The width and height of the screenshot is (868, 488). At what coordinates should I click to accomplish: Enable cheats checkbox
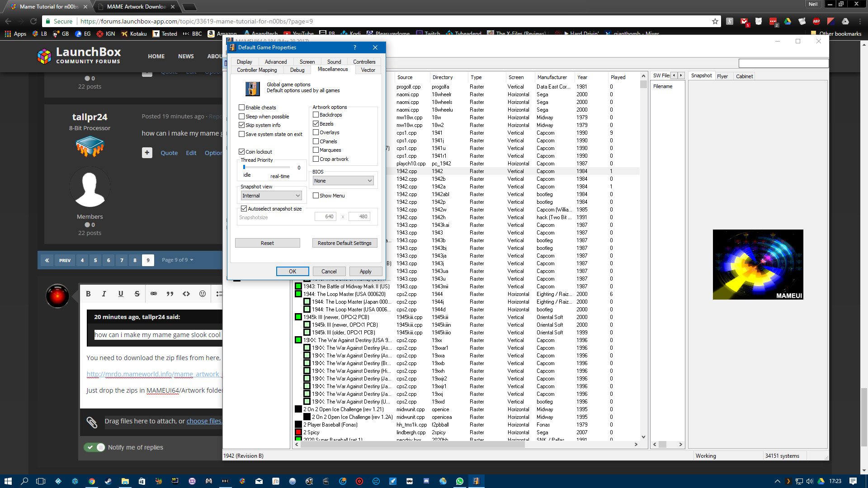point(241,108)
